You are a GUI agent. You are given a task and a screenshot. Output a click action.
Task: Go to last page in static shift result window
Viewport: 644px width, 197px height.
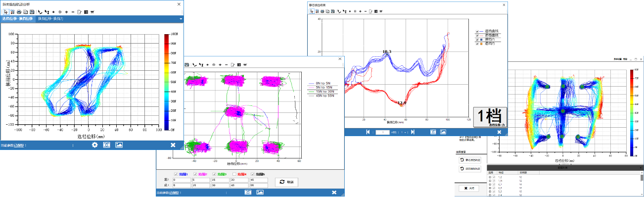coord(413,132)
